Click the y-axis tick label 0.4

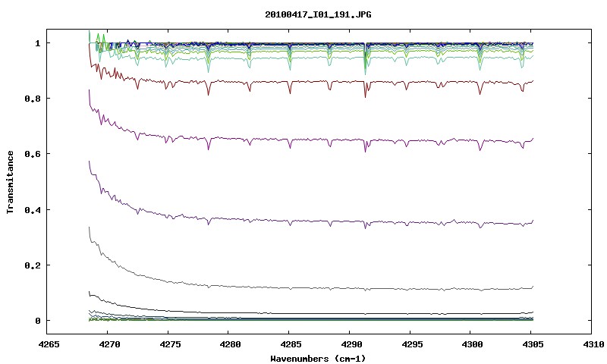[x=33, y=209]
